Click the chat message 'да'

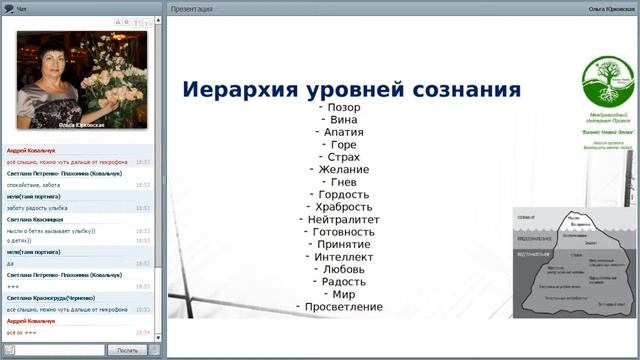tap(10, 264)
